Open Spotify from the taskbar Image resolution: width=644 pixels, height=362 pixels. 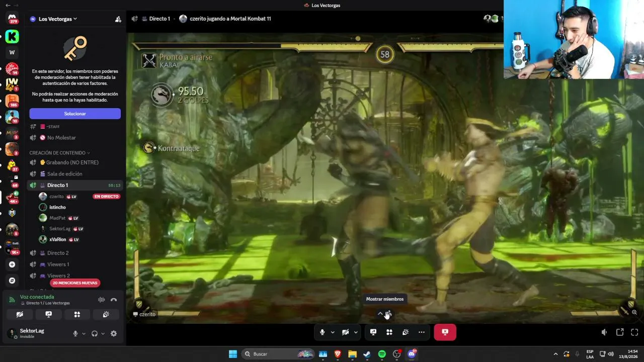point(382,354)
